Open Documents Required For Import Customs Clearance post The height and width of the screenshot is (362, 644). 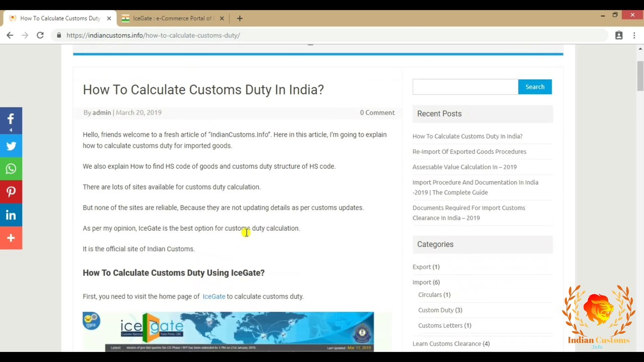point(469,213)
